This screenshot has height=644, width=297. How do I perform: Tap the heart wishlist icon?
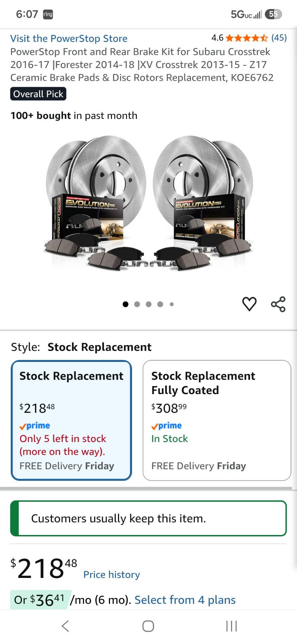[x=249, y=304]
